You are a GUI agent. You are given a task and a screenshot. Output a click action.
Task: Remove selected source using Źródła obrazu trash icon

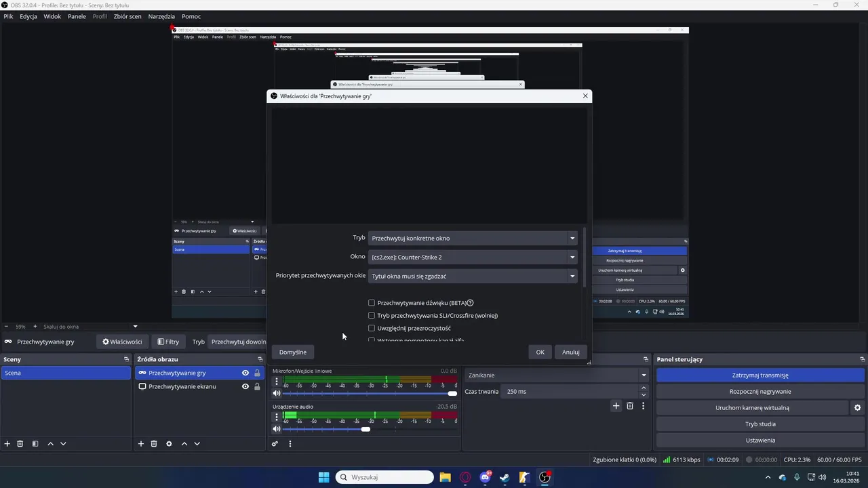[154, 444]
